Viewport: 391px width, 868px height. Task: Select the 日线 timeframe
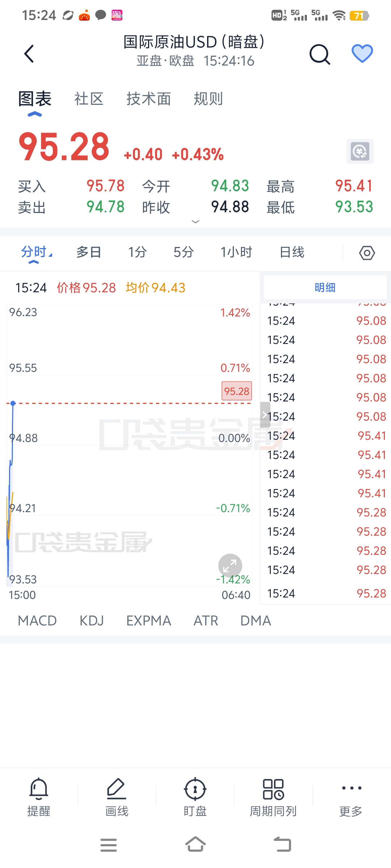click(x=292, y=252)
